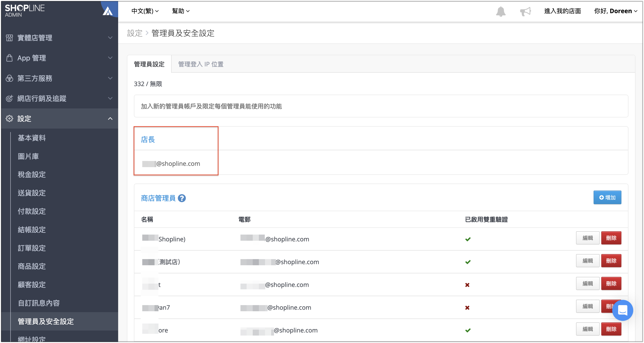Click 刪除 for the Shopline) admin row
The width and height of the screenshot is (644, 343).
611,238
